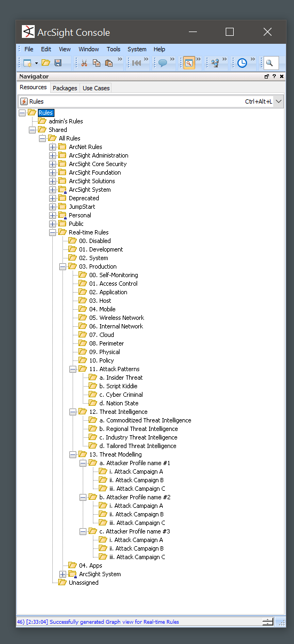Viewport: 294px width, 644px height.
Task: Switch to the Resources tab
Action: [x=33, y=88]
